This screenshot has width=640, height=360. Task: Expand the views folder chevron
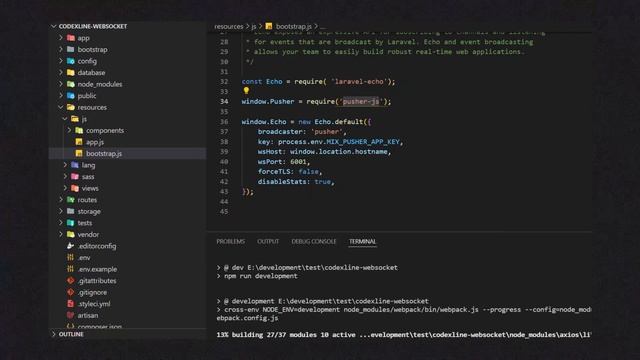click(x=65, y=188)
